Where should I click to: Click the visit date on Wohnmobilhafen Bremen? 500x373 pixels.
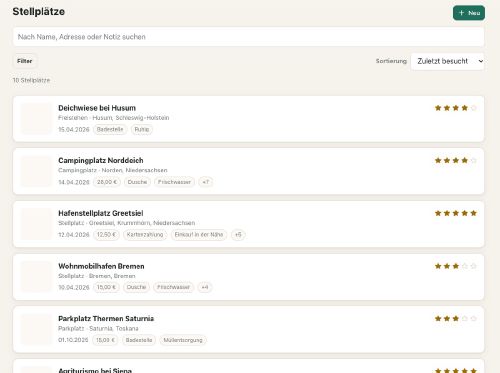[x=74, y=288]
